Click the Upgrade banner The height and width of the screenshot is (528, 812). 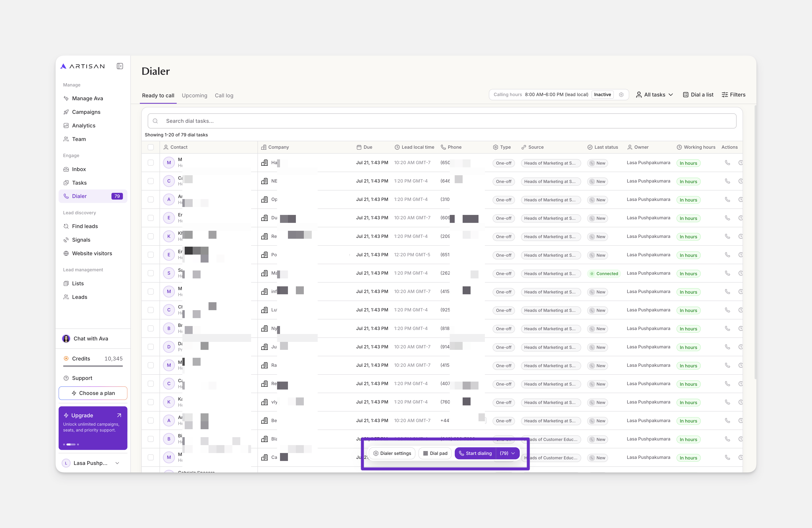point(93,428)
